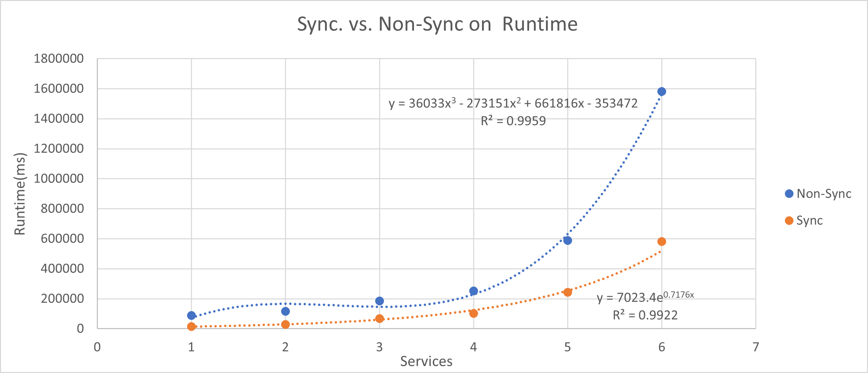Screen dimensions: 868x373
Task: Select the orange data point at 4 services
Action: 473,314
